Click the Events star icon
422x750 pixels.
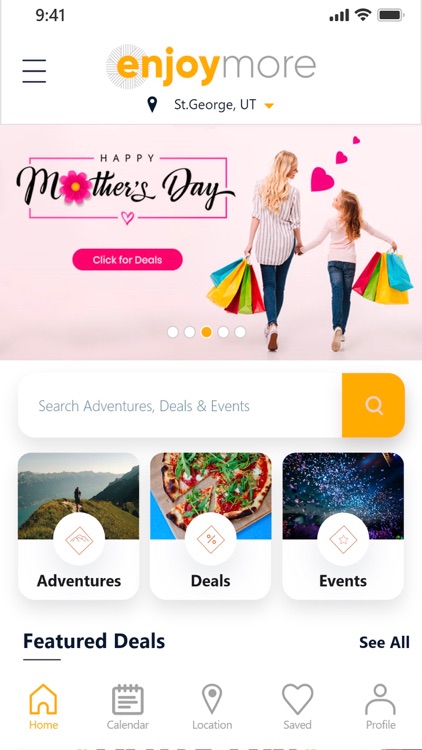click(x=343, y=540)
